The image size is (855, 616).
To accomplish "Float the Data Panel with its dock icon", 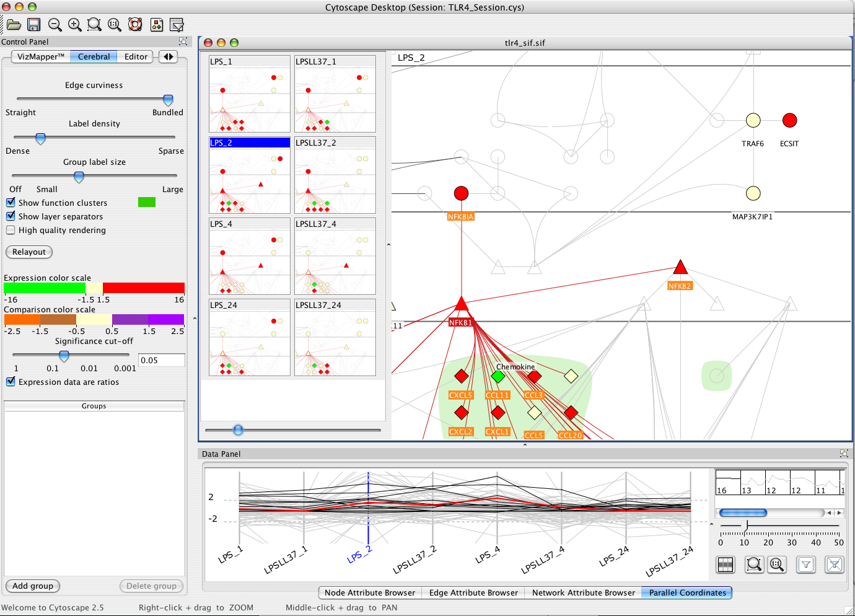I will 844,454.
